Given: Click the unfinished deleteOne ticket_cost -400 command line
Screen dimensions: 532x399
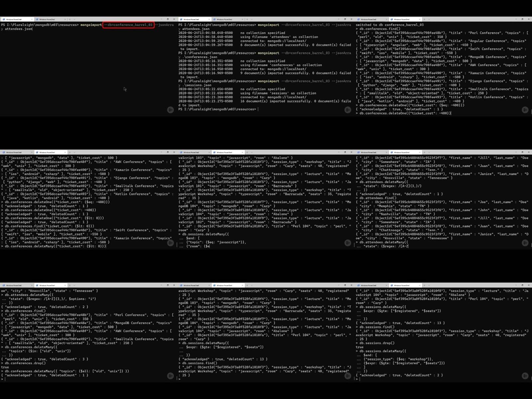Looking at the screenshot, I should point(403,113).
